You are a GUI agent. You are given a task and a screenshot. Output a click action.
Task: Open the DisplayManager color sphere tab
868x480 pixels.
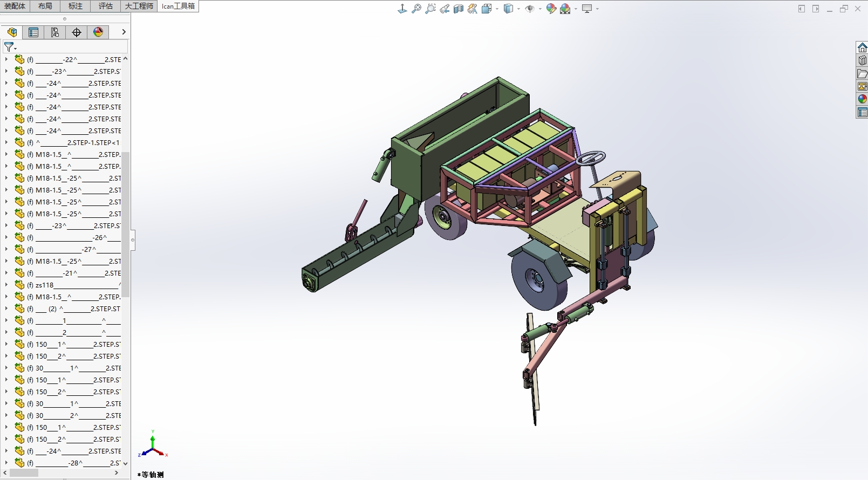point(98,32)
